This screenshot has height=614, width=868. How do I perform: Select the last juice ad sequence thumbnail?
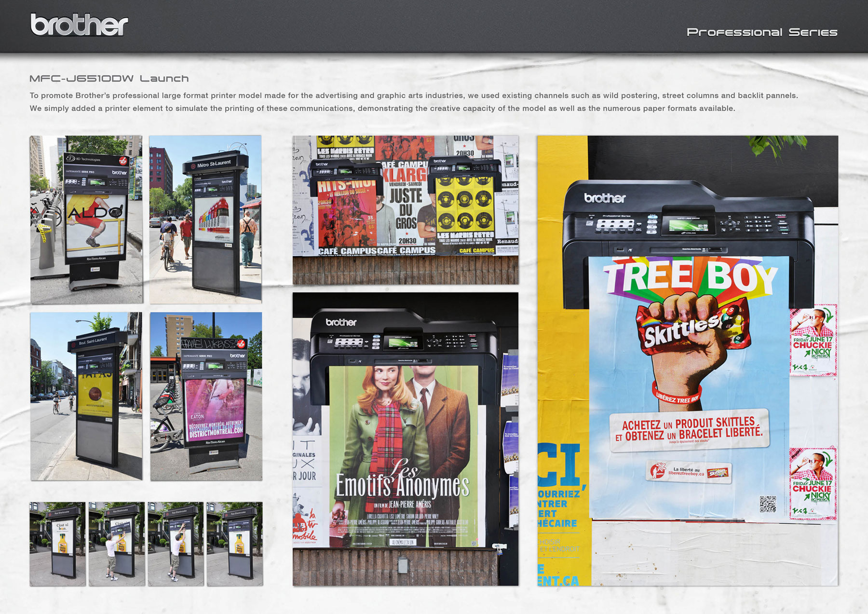click(x=235, y=544)
